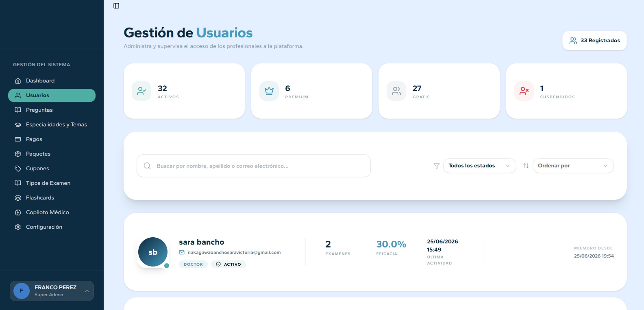Open the sara bancho user name
The image size is (644, 310).
tap(202, 242)
